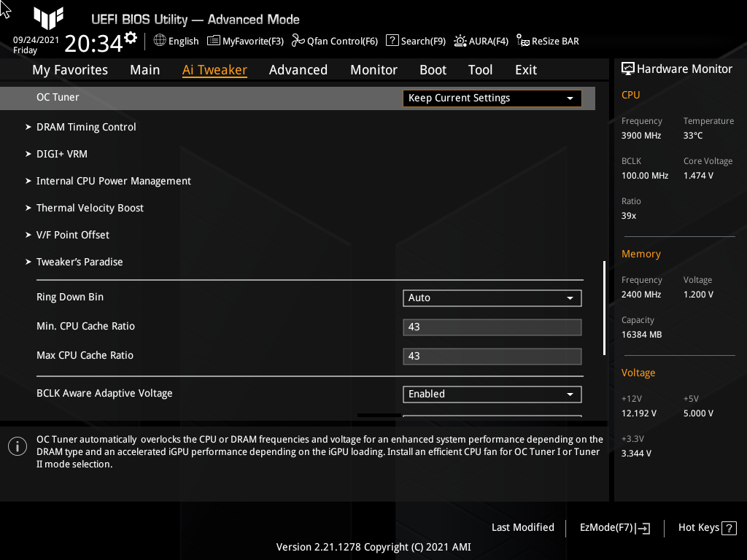Open BCLK Aware Adaptive Voltage dropdown
The height and width of the screenshot is (560, 747).
pos(492,394)
